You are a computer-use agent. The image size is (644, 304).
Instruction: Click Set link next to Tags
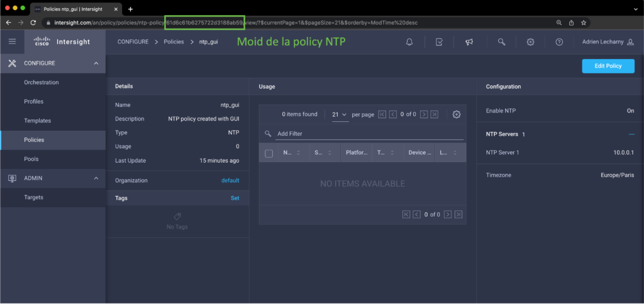(235, 198)
